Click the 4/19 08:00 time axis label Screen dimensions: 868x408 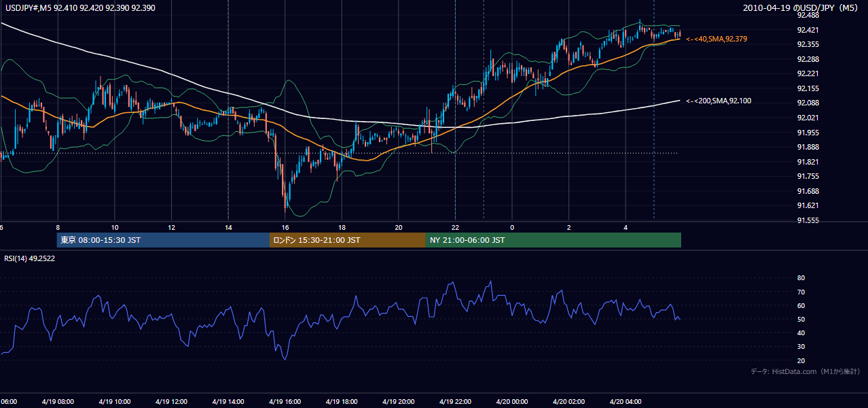point(58,401)
